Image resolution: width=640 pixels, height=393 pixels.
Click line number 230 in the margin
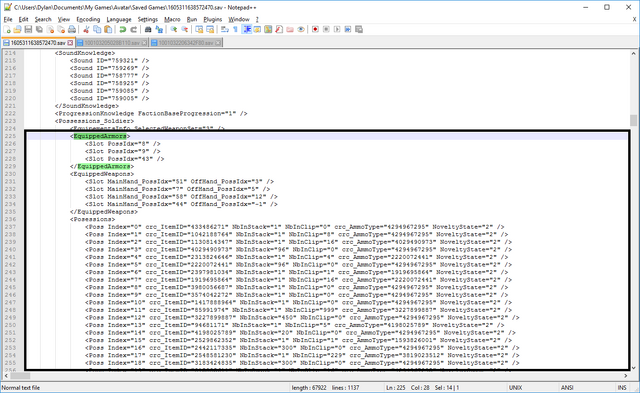pyautogui.click(x=11, y=174)
